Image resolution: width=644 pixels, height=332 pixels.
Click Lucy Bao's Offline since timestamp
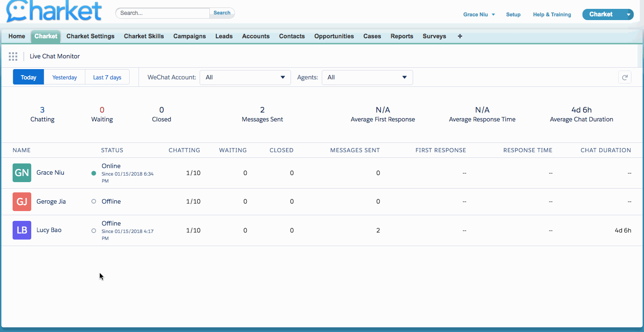[x=128, y=235]
